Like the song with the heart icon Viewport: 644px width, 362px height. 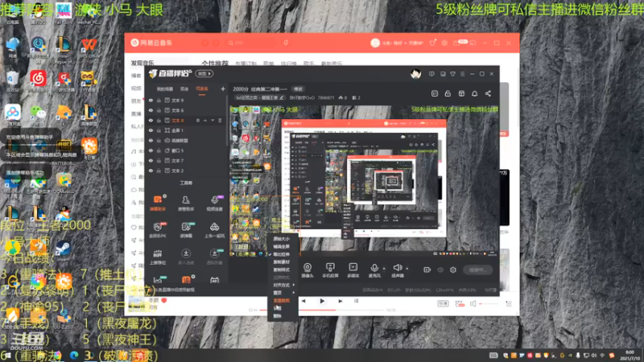click(164, 300)
